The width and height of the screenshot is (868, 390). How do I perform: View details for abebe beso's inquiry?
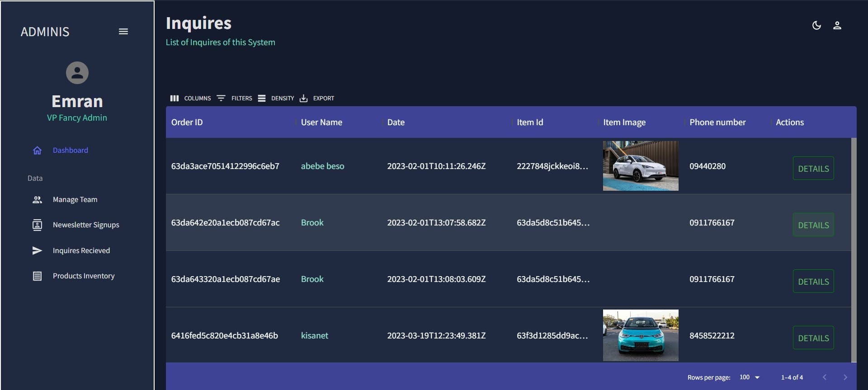click(x=813, y=169)
